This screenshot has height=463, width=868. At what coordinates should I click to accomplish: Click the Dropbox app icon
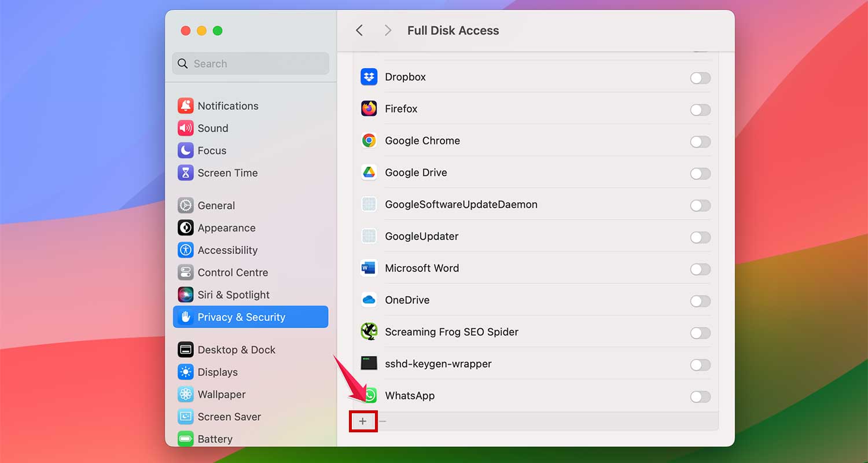coord(369,76)
